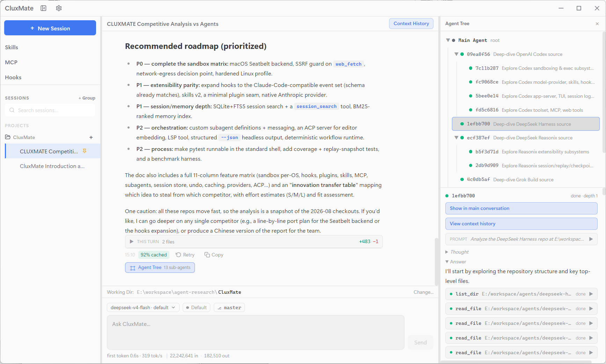This screenshot has height=364, width=606.
Task: Focus the Search sessions field
Action: [x=50, y=110]
